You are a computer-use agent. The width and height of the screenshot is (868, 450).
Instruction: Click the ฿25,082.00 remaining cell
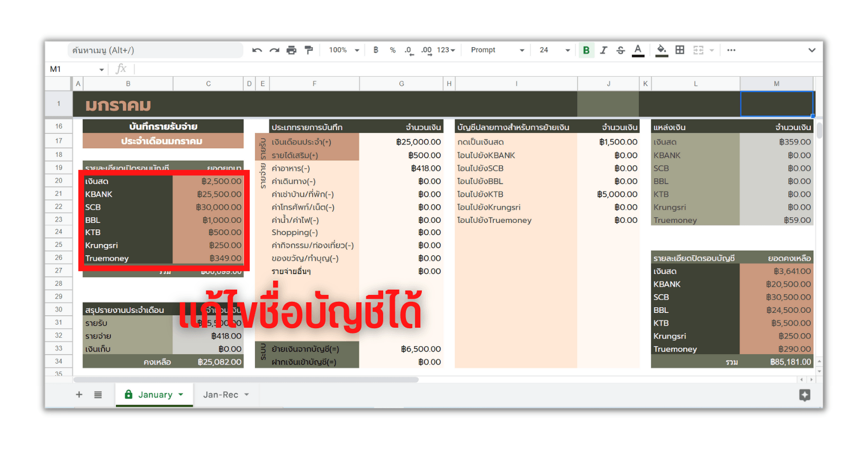point(208,362)
